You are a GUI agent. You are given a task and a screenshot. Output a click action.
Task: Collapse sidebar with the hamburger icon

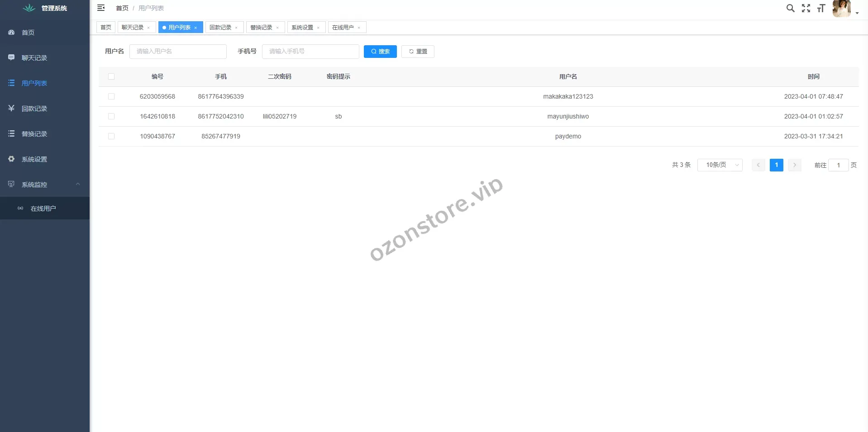(x=101, y=8)
